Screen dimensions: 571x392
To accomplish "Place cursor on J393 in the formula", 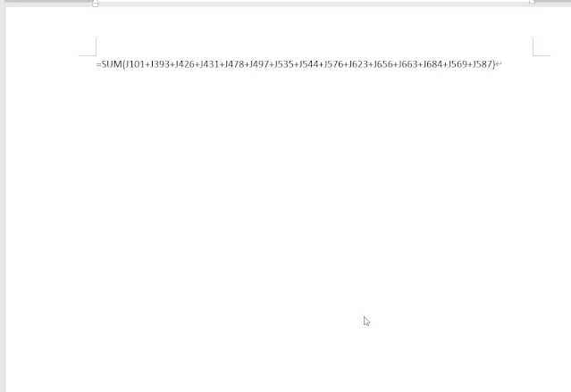I will click(x=160, y=64).
